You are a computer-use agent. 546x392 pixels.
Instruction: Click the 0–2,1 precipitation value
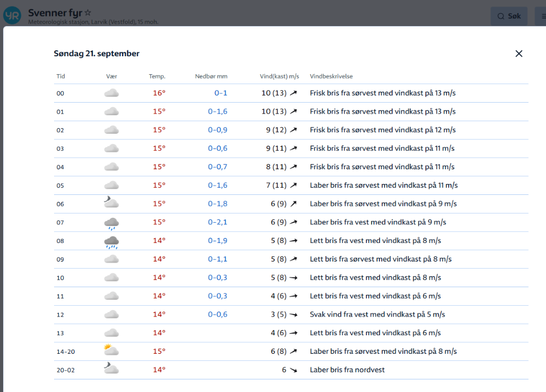(x=217, y=222)
